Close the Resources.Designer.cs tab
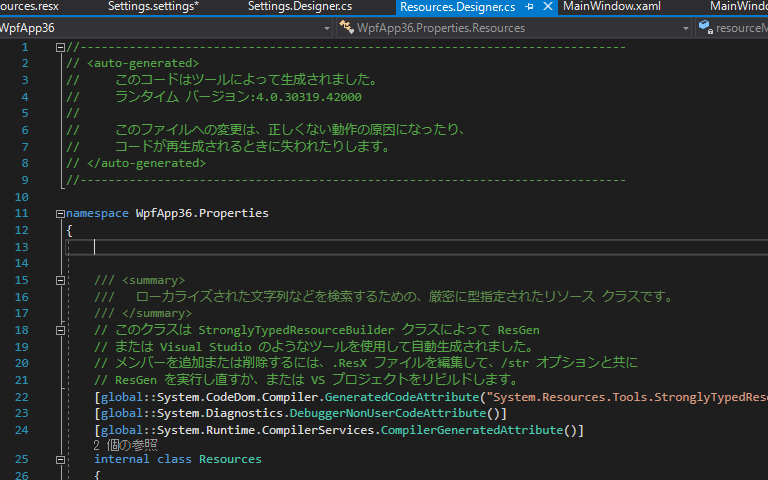768x480 pixels. tap(548, 6)
